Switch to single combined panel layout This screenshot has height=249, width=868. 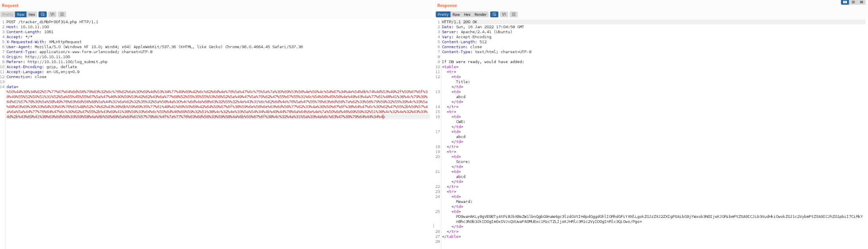click(862, 2)
